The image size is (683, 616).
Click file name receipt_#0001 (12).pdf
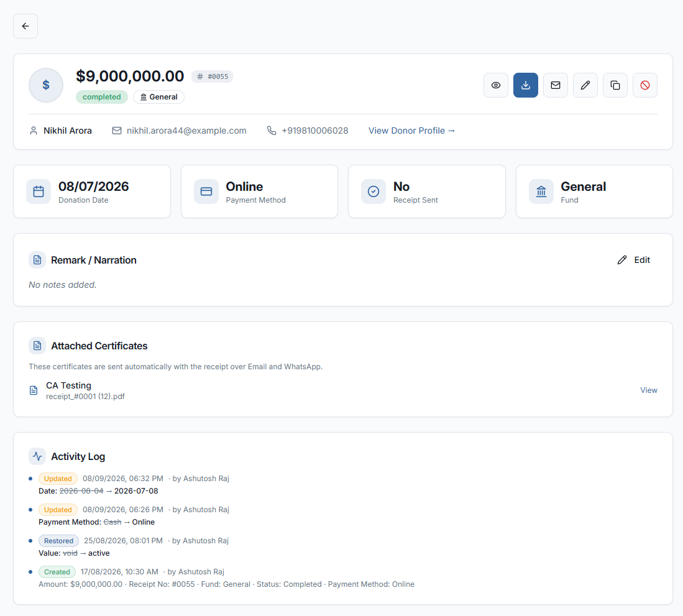coord(85,397)
